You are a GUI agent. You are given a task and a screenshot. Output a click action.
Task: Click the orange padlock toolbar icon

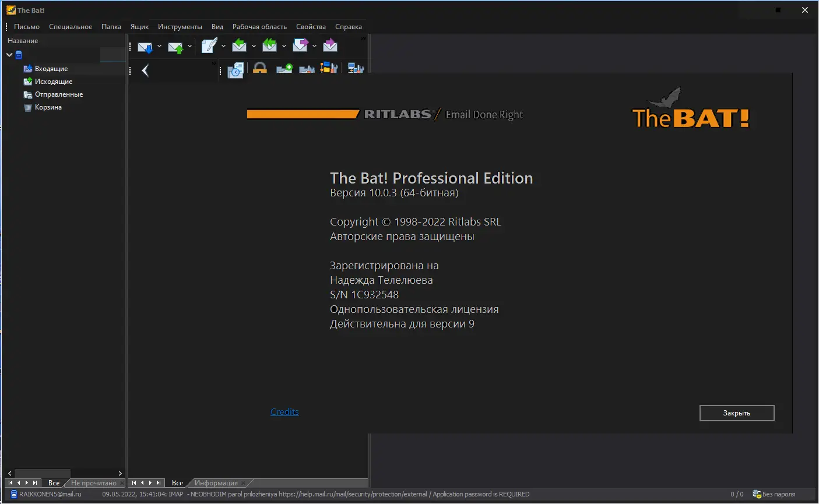click(260, 68)
